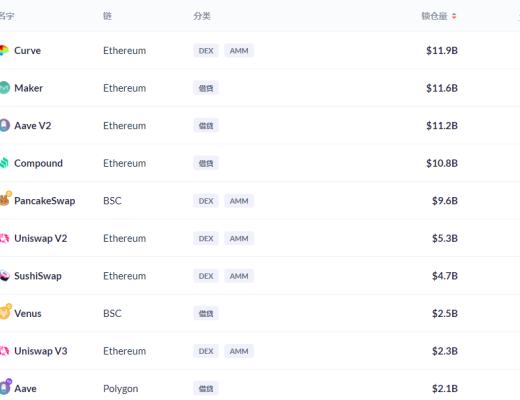The height and width of the screenshot is (400, 520).
Task: Click the DEX tag in Uniswap V3 row
Action: coord(206,351)
